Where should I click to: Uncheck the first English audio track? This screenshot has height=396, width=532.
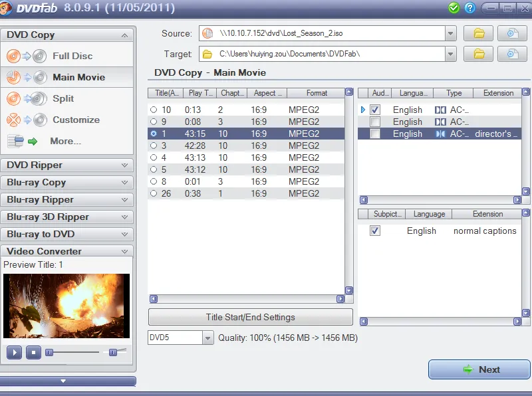pos(375,110)
